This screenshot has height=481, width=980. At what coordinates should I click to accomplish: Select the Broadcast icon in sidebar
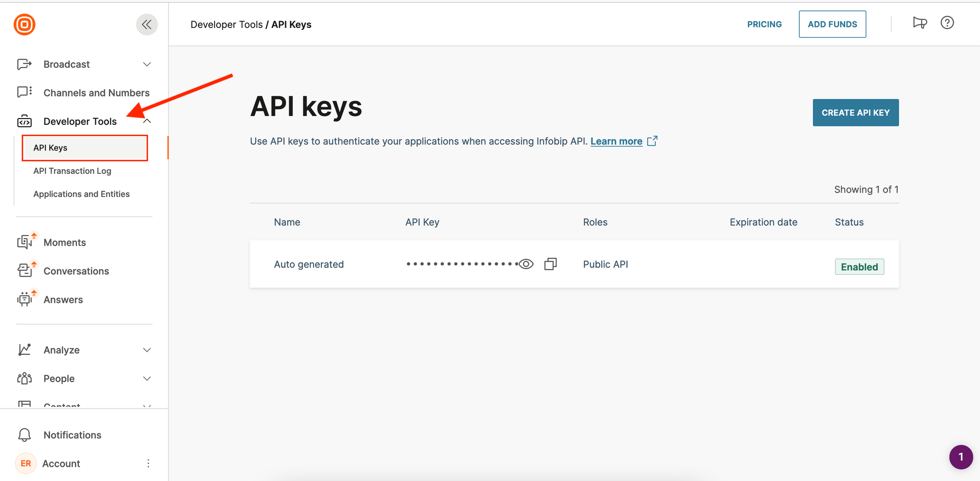24,64
